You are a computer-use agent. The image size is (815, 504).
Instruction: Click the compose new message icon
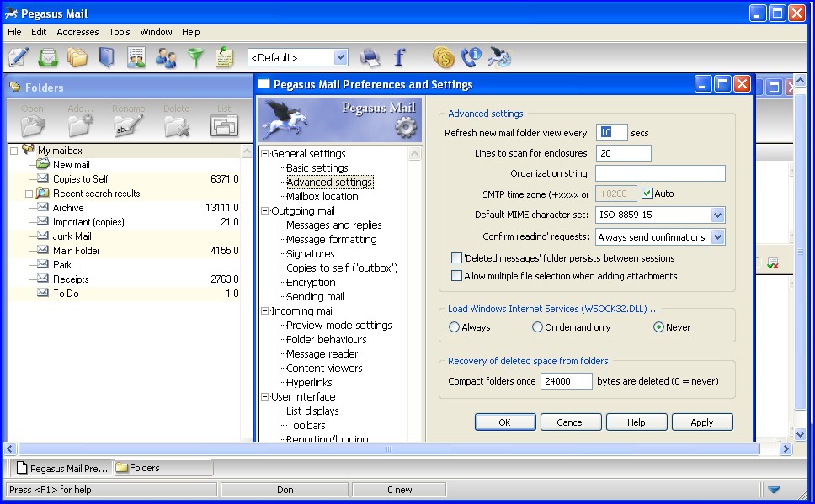point(19,57)
